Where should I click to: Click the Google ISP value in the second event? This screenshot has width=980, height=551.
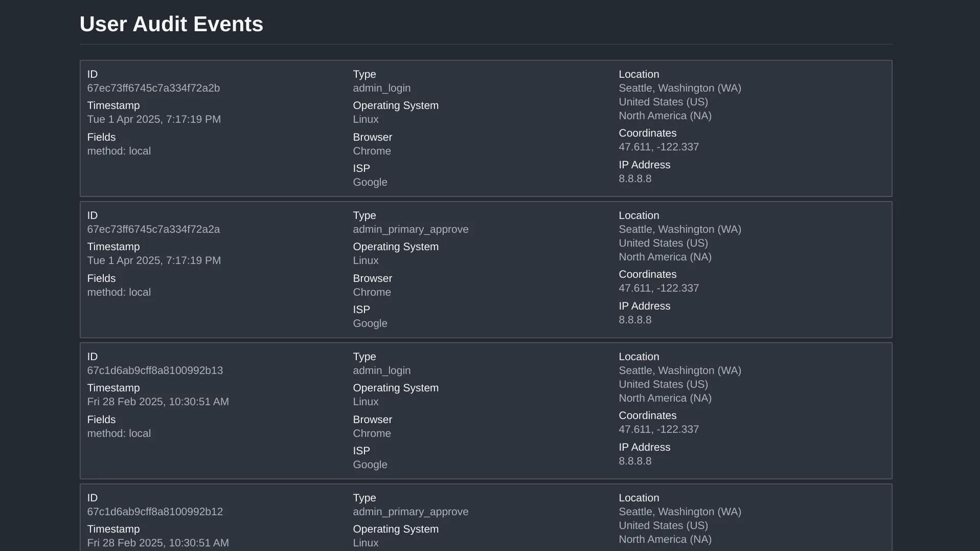[x=370, y=323]
